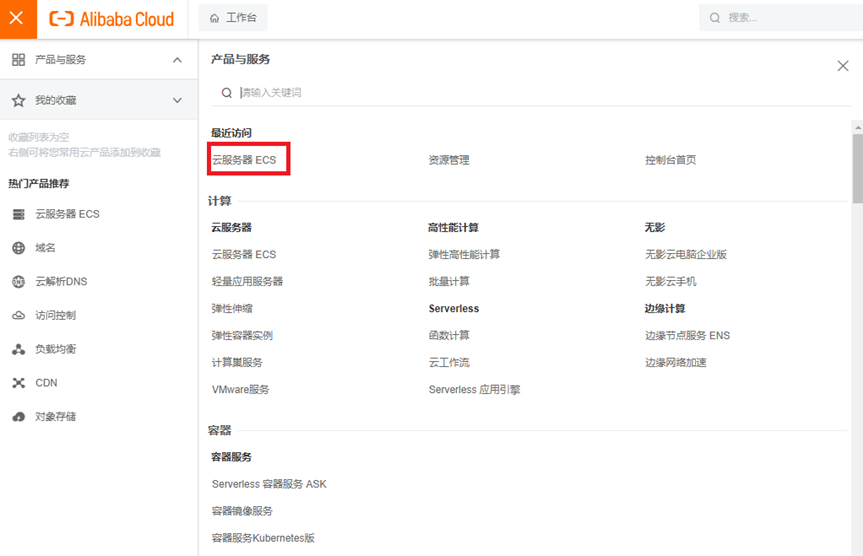Viewport: 863px width, 556px height.
Task: Click the magnifier icon in top search bar
Action: [x=714, y=18]
